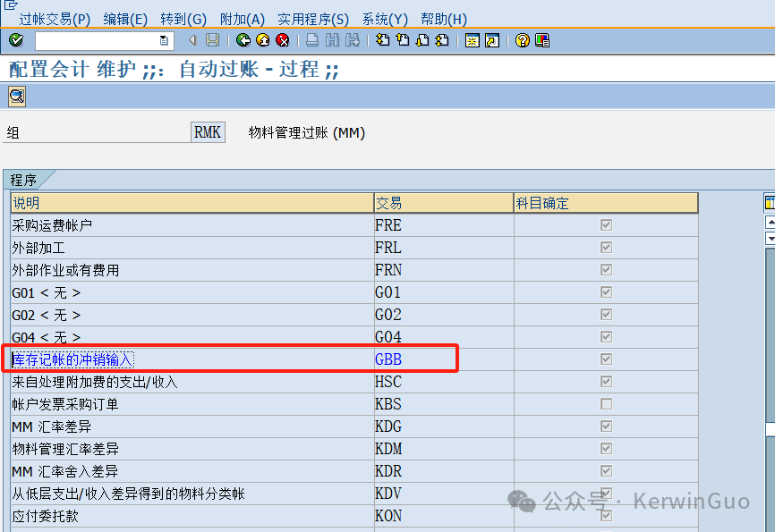
Task: Go to First Page icon
Action: (382, 40)
